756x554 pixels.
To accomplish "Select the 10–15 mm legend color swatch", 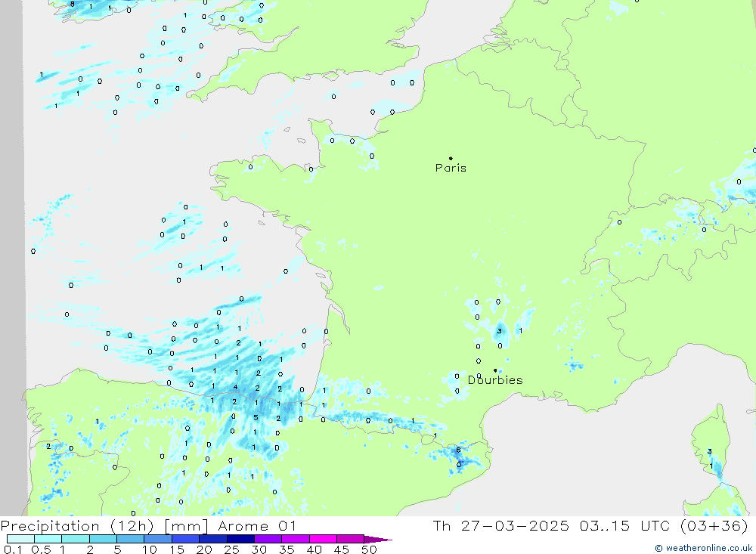I will (158, 539).
